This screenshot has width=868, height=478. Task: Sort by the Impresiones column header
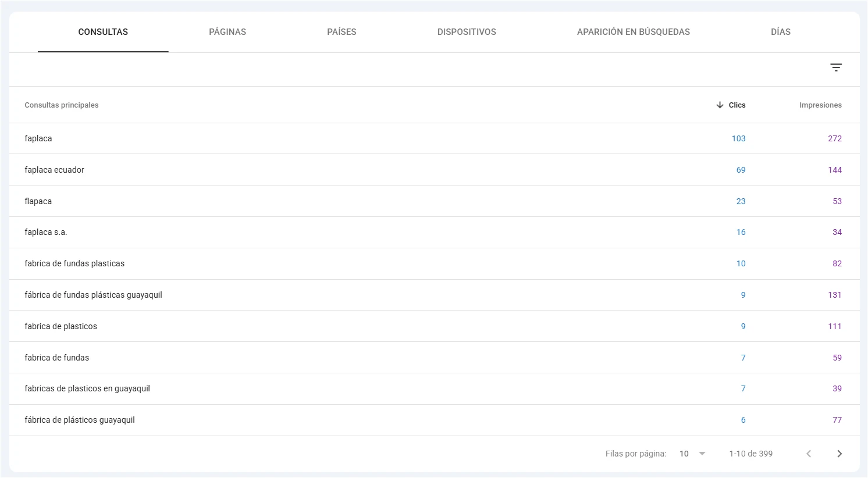pyautogui.click(x=820, y=105)
